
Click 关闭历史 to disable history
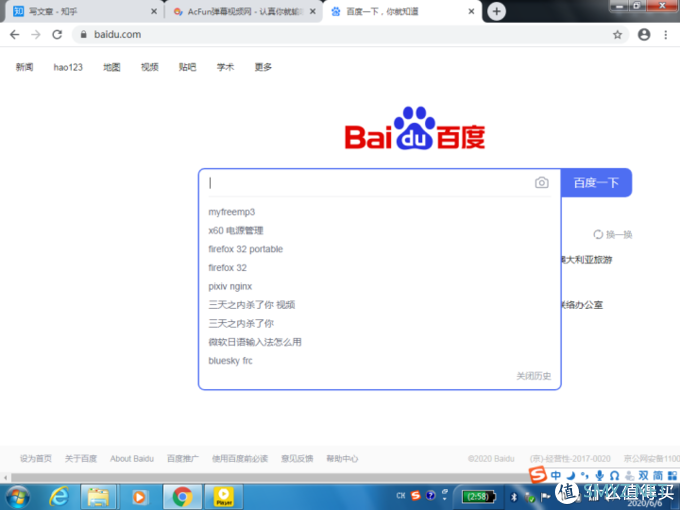[533, 376]
